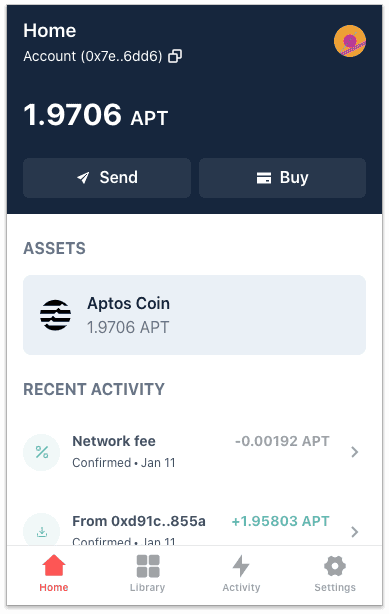Open the account avatar in the header
Viewport: 389px width, 614px height.
[350, 41]
